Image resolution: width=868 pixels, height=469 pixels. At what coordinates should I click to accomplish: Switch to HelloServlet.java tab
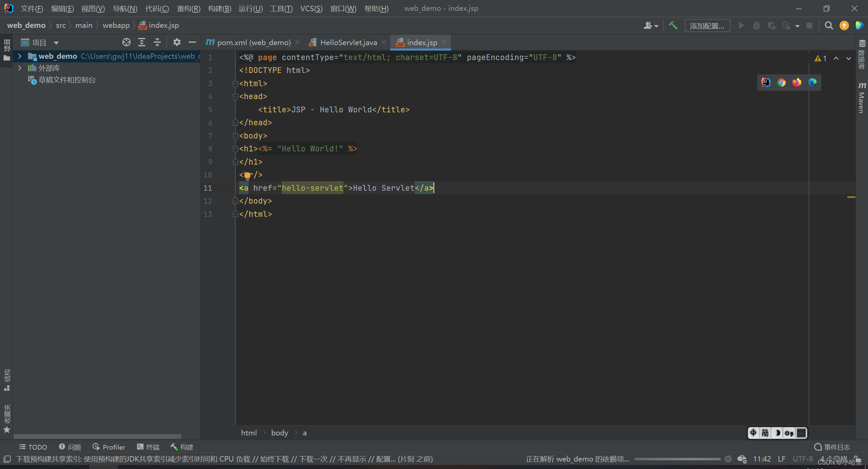[x=348, y=42]
